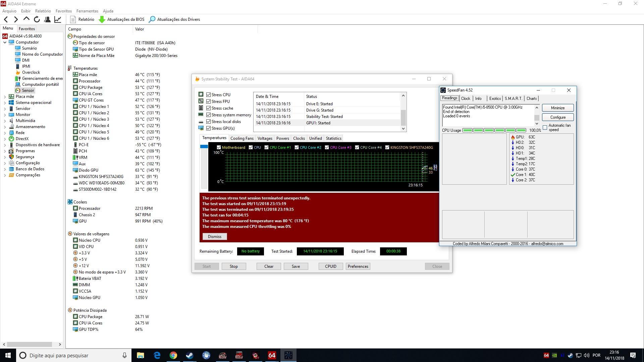Select the Sensor tree item

point(28,90)
